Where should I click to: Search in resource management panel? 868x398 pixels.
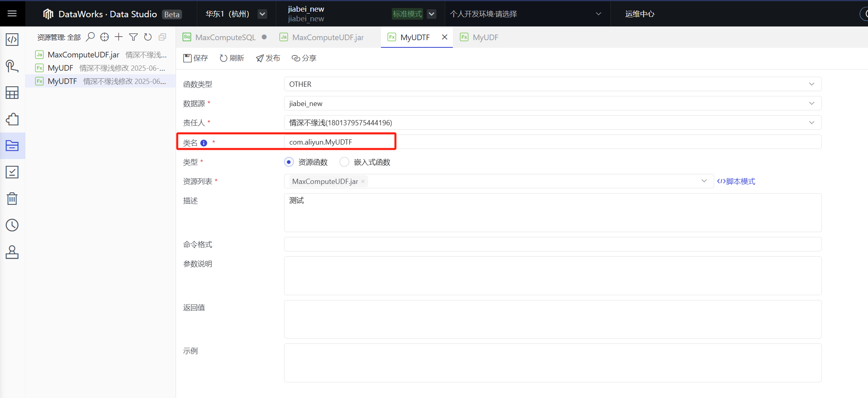click(x=90, y=37)
